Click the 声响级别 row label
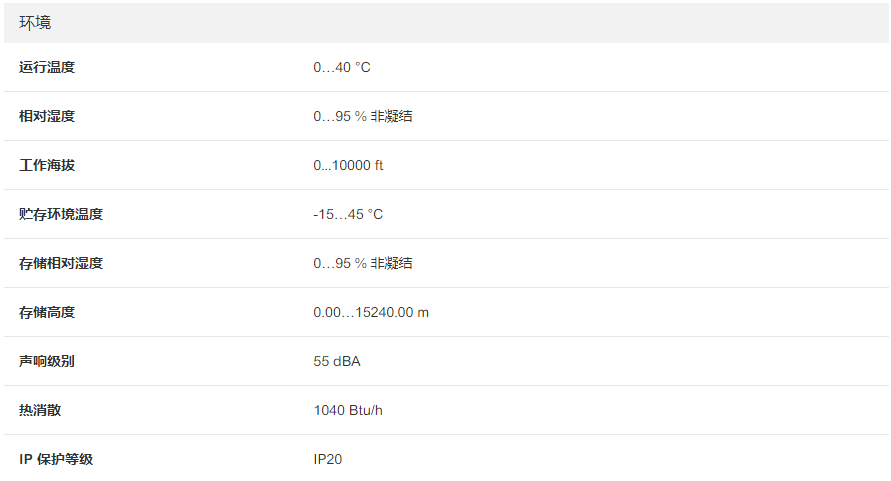Screen dimensions: 891x481 click(x=47, y=361)
